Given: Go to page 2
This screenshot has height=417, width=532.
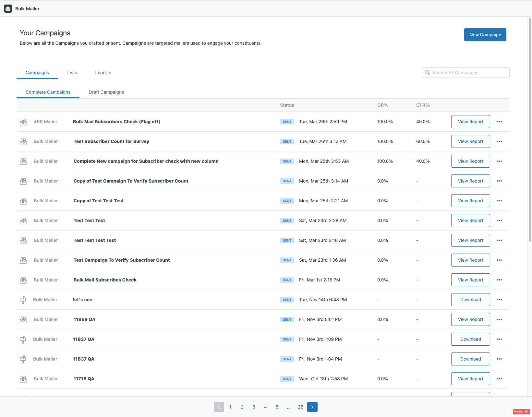Looking at the screenshot, I should (x=242, y=407).
